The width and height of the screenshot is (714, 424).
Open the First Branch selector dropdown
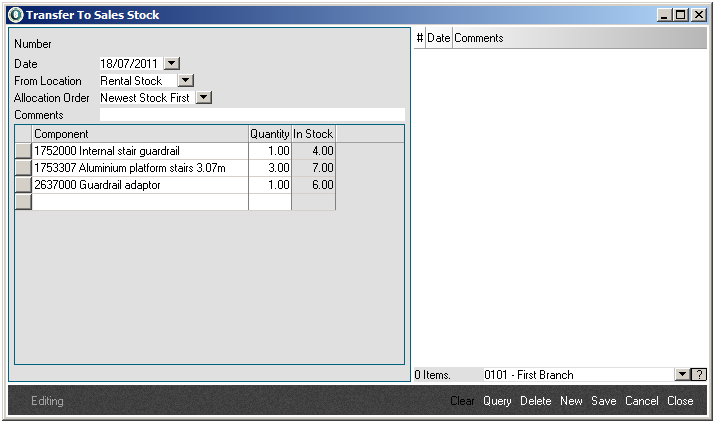pyautogui.click(x=682, y=375)
